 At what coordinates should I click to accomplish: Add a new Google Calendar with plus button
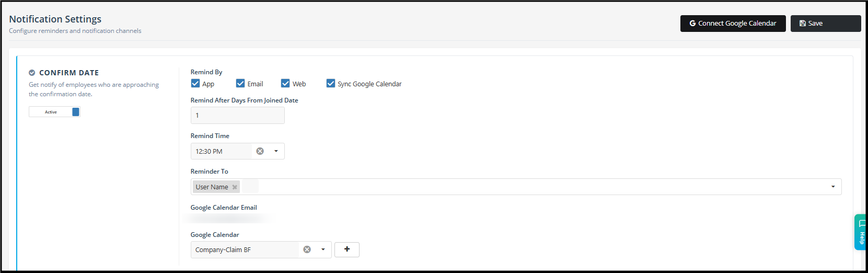click(x=347, y=249)
